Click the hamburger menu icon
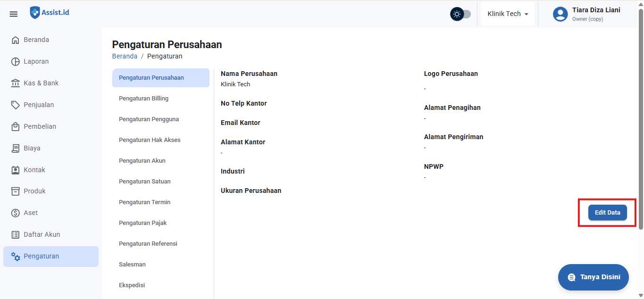 point(14,14)
